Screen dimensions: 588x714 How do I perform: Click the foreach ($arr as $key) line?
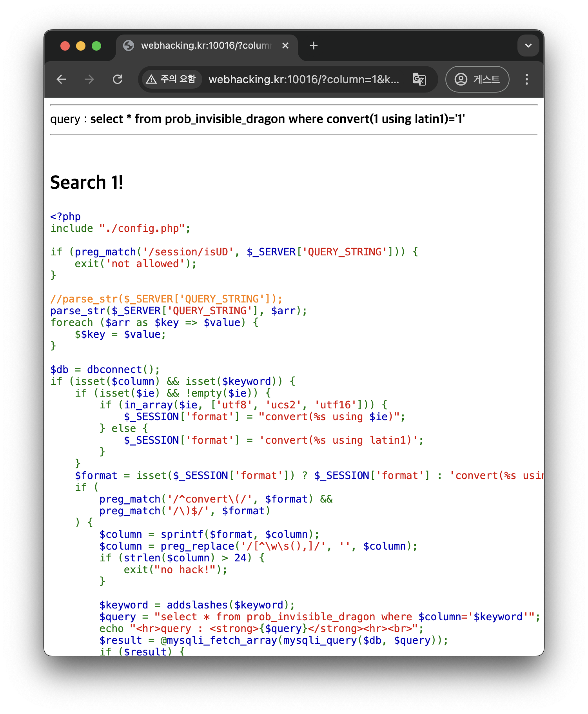(154, 322)
